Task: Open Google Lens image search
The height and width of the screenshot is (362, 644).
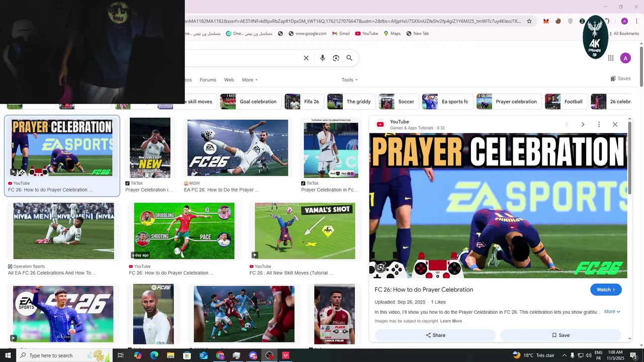Action: [336, 58]
